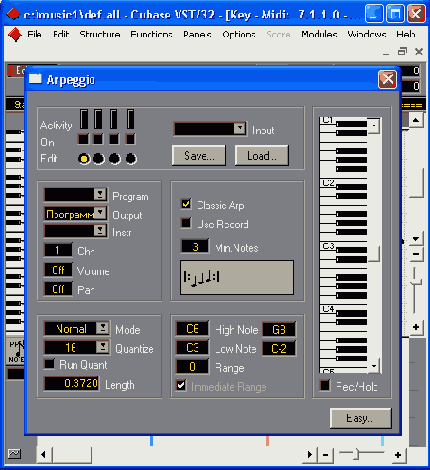Viewport: 430px width, 470px height.
Task: Select the first yellow Edit radio button
Action: click(x=84, y=159)
